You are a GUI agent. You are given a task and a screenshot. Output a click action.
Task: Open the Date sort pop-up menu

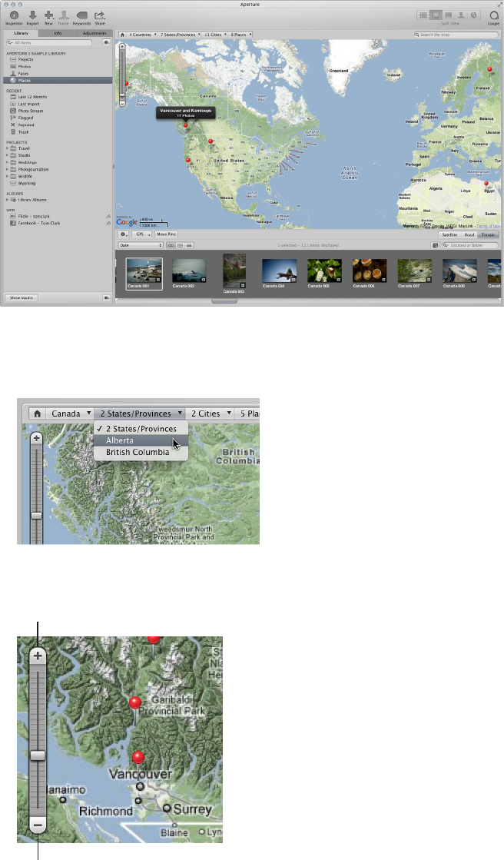[x=141, y=245]
